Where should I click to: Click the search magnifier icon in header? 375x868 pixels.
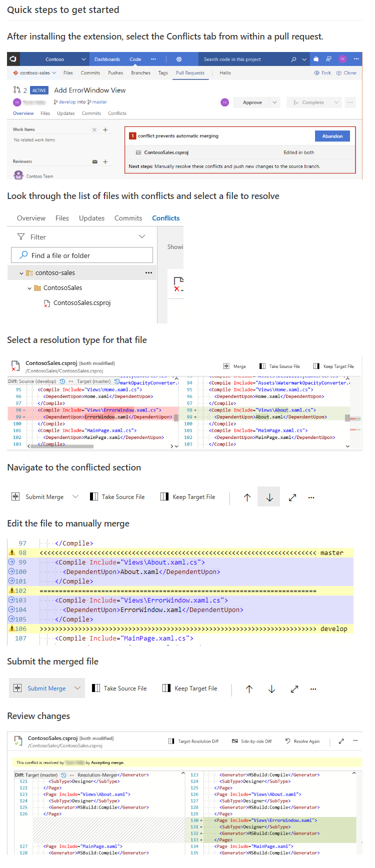point(293,59)
